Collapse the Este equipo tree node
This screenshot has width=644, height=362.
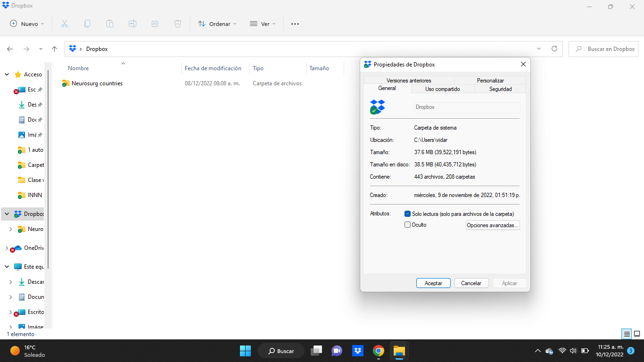pyautogui.click(x=7, y=267)
